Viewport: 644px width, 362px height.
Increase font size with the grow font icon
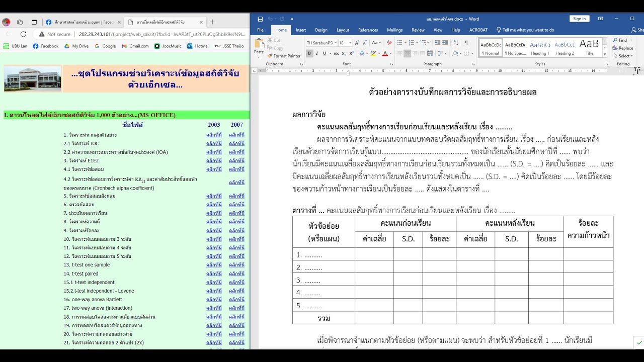coord(357,43)
